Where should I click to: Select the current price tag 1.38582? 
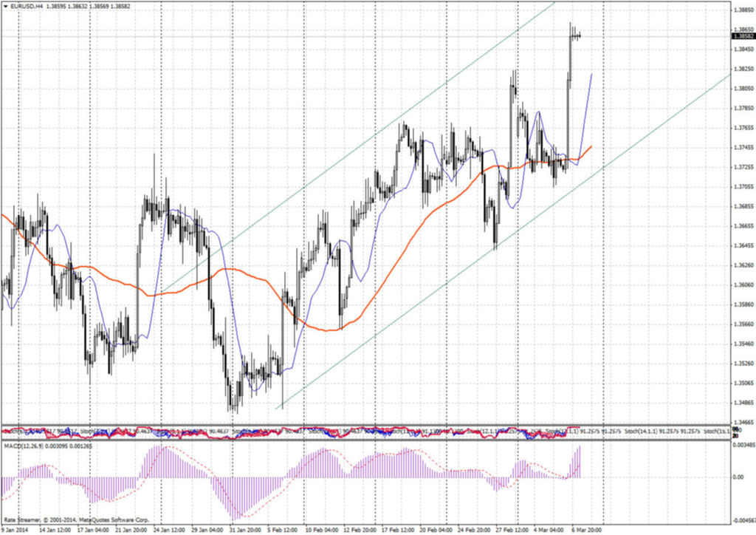pyautogui.click(x=742, y=35)
